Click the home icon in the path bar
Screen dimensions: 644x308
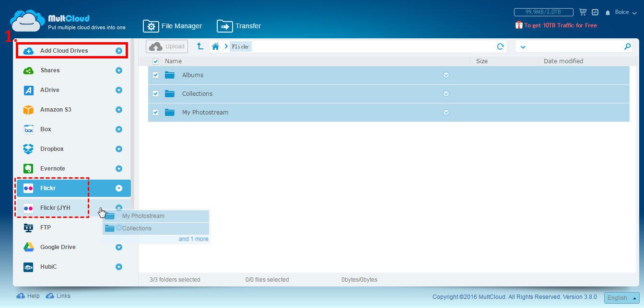pyautogui.click(x=216, y=46)
